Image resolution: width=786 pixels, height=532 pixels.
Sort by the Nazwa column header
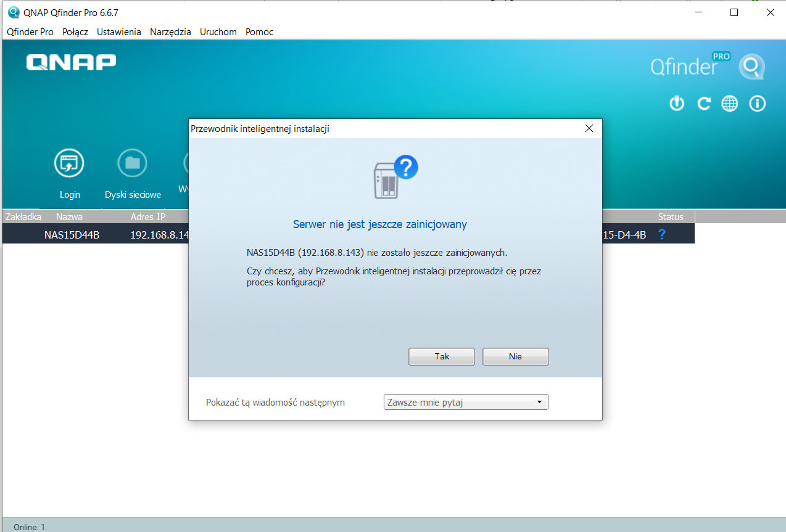point(69,217)
